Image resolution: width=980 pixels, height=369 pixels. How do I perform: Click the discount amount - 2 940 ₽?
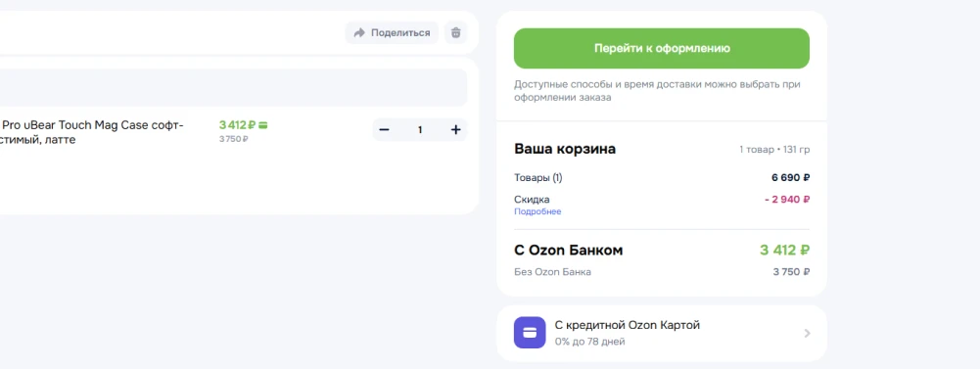click(787, 200)
